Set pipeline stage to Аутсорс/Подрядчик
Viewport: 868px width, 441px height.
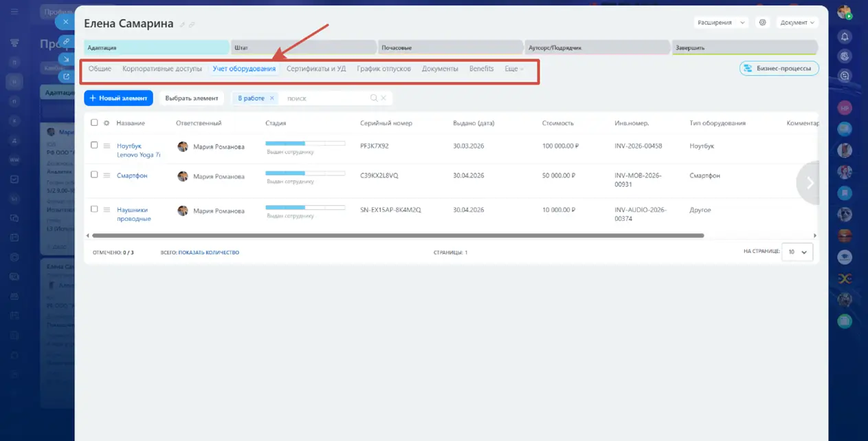pos(597,47)
